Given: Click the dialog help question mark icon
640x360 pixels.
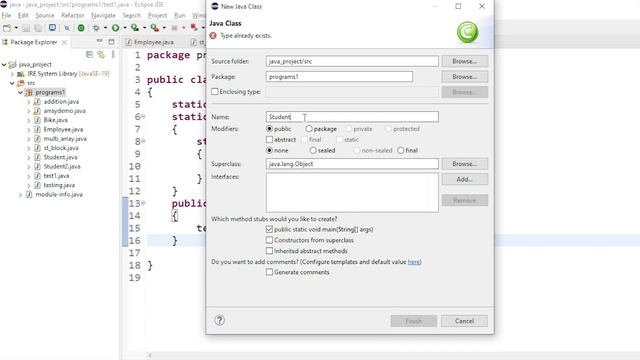Looking at the screenshot, I should pos(220,320).
